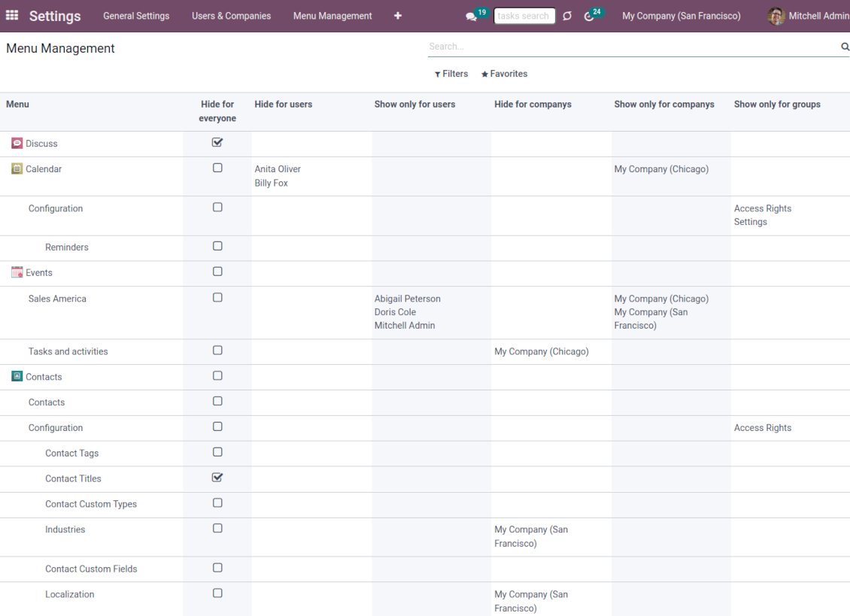
Task: Click the Contact Custom Types menu name
Action: pos(91,504)
